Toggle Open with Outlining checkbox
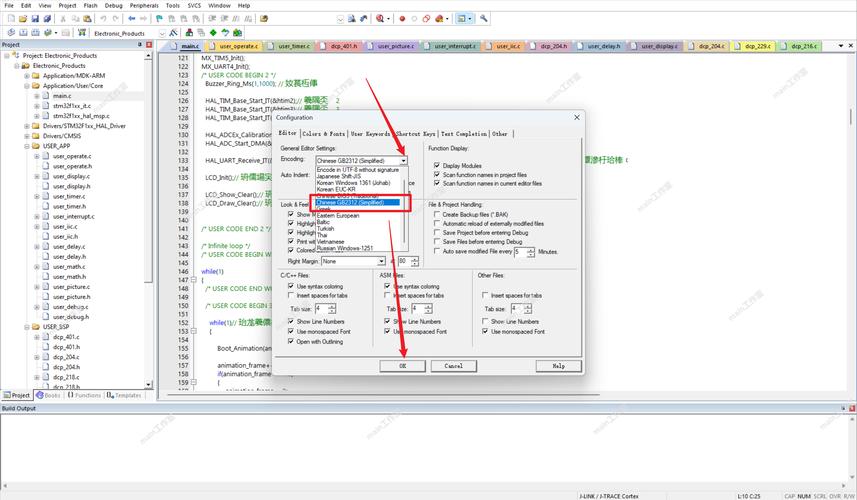Screen dimensions: 857x500 (x=291, y=341)
